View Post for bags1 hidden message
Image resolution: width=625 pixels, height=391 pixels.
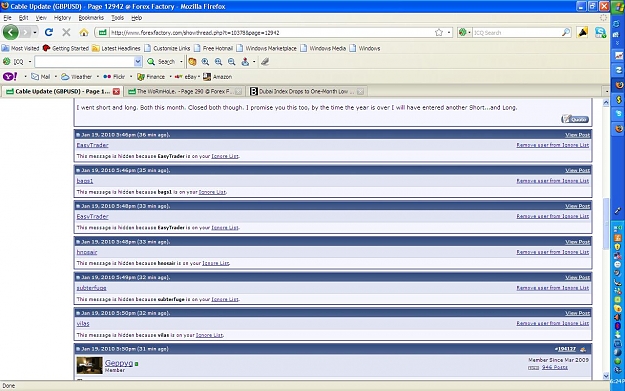coord(577,170)
